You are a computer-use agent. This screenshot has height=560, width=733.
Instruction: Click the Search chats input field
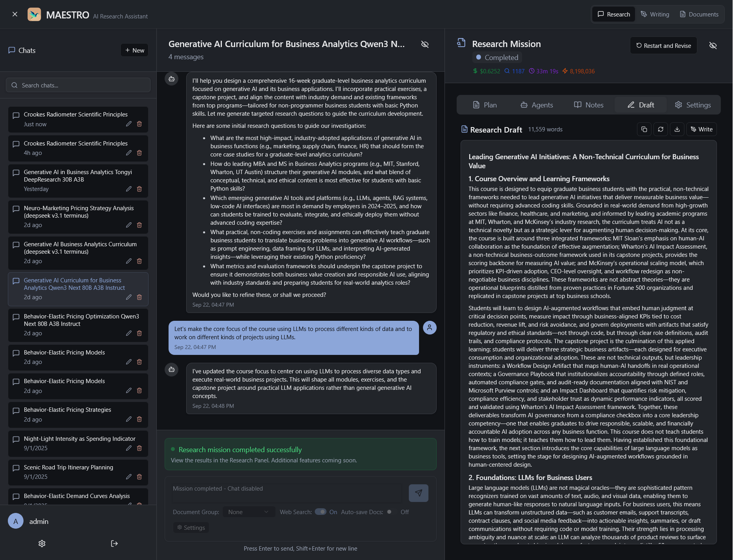point(78,85)
